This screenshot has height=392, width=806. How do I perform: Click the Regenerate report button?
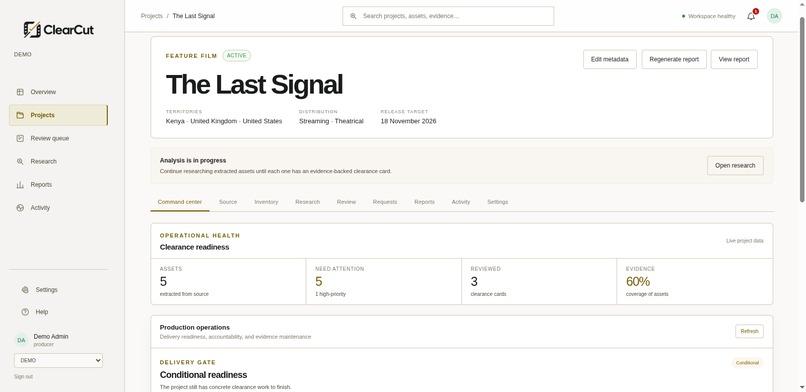tap(674, 59)
